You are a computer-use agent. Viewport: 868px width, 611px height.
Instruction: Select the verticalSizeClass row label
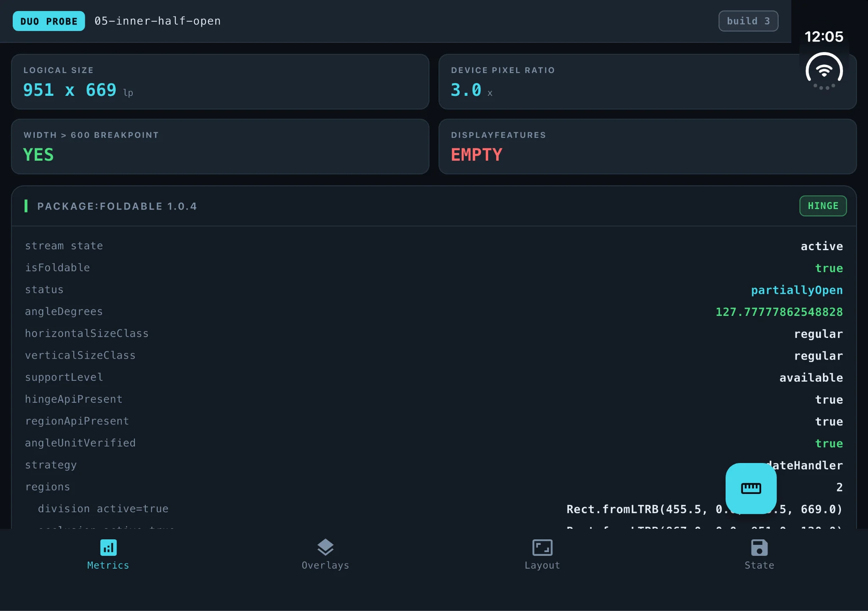[80, 355]
